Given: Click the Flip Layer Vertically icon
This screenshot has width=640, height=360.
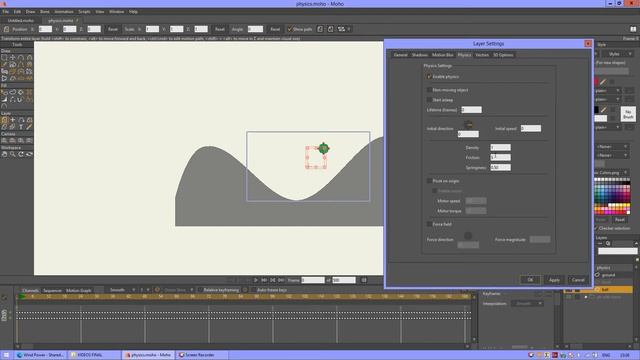Looking at the screenshot, I should [331, 29].
